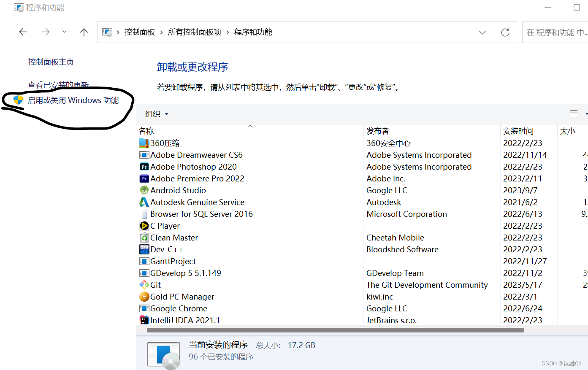Expand chevron after 所有控制面板项 in breadcrumb
This screenshot has height=370, width=588.
tap(228, 32)
